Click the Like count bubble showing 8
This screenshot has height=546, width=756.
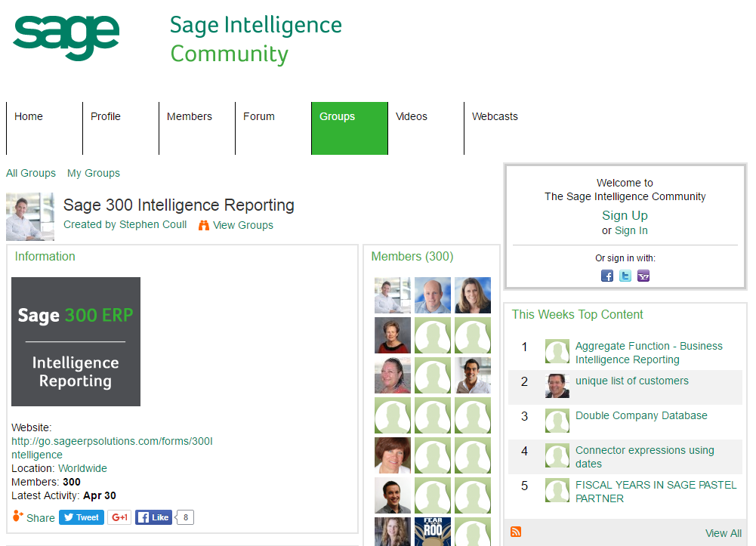click(186, 517)
